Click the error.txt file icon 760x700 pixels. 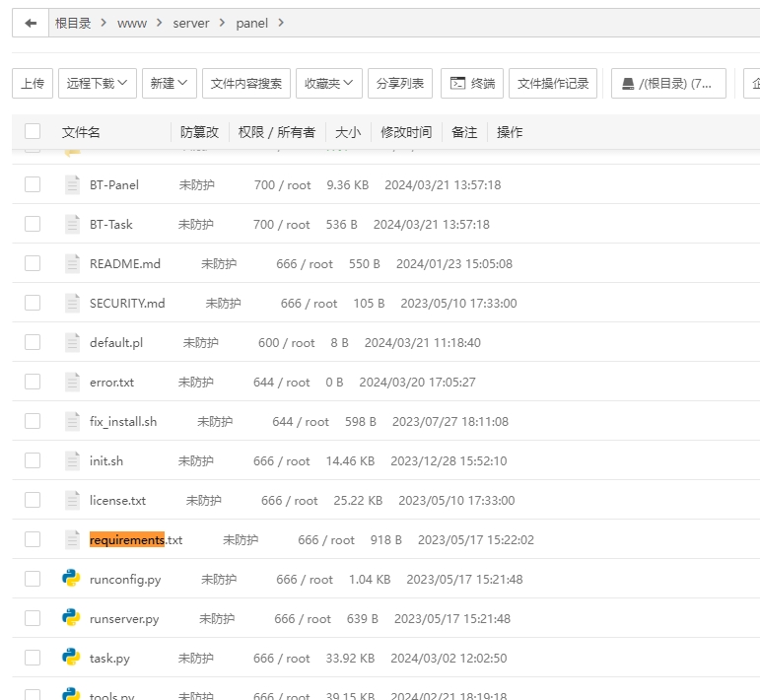[72, 382]
